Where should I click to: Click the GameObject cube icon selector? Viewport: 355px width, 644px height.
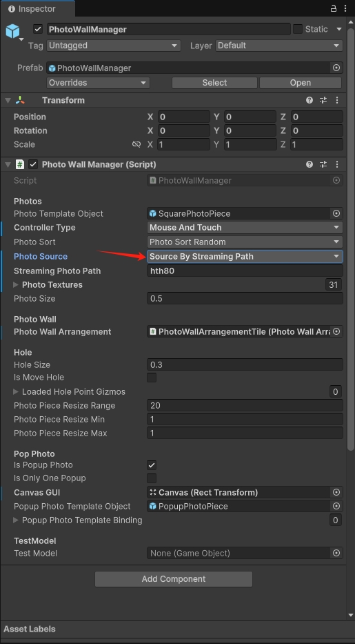click(x=12, y=31)
